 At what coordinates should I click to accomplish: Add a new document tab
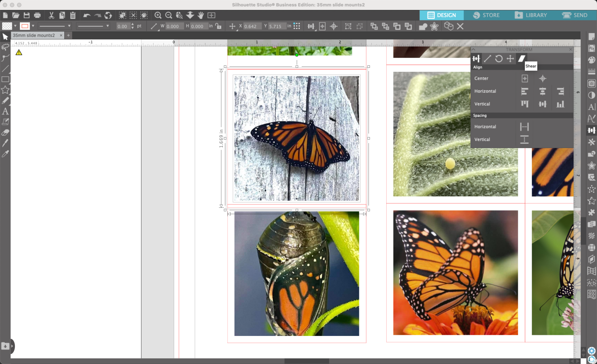[x=68, y=35]
